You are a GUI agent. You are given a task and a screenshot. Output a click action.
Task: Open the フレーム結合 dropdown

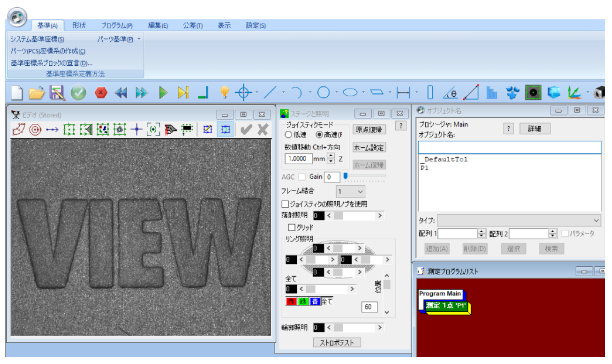pos(351,192)
